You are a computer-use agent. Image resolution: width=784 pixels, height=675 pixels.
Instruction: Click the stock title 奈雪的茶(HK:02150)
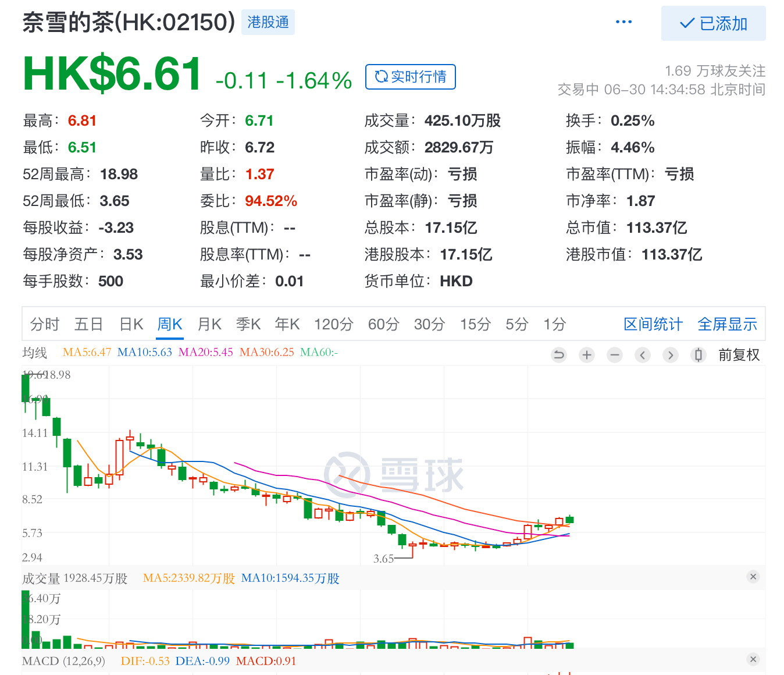click(129, 22)
